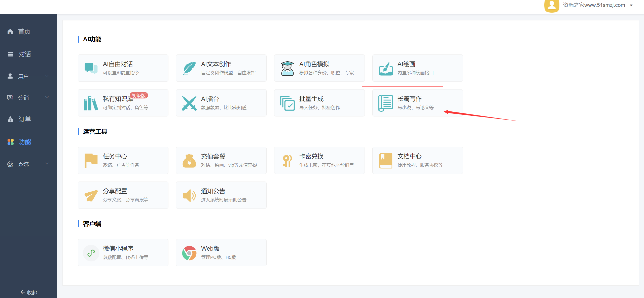Open the AI自由对话 chat bubble icon

pyautogui.click(x=91, y=68)
